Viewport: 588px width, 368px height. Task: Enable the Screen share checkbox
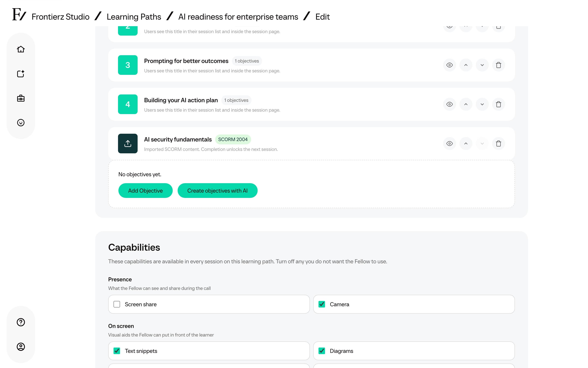coord(117,304)
